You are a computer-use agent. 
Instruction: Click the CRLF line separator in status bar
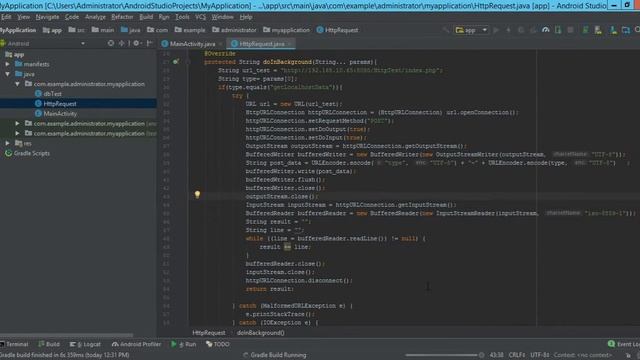click(x=516, y=355)
